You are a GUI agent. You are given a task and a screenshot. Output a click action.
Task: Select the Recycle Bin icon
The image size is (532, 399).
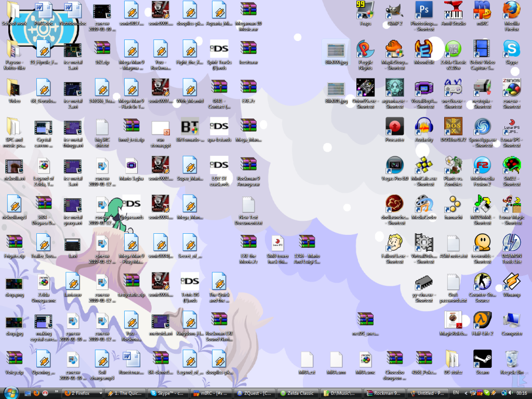(511, 359)
